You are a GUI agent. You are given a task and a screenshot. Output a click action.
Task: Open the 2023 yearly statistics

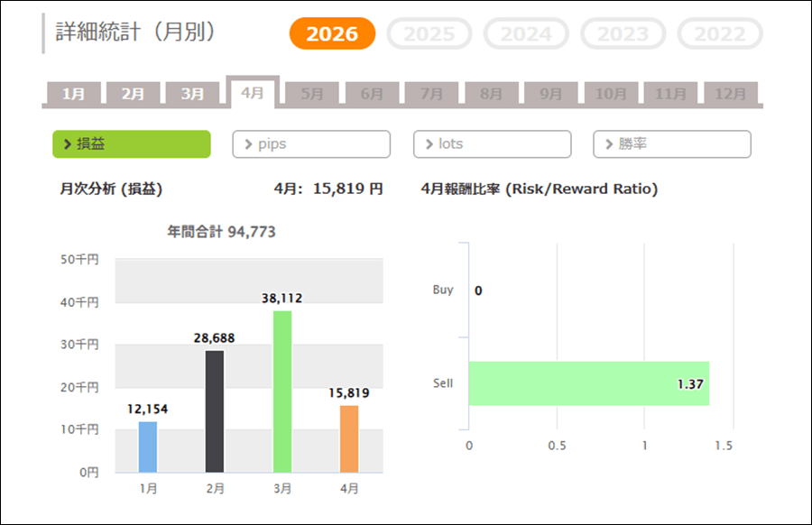pyautogui.click(x=623, y=34)
